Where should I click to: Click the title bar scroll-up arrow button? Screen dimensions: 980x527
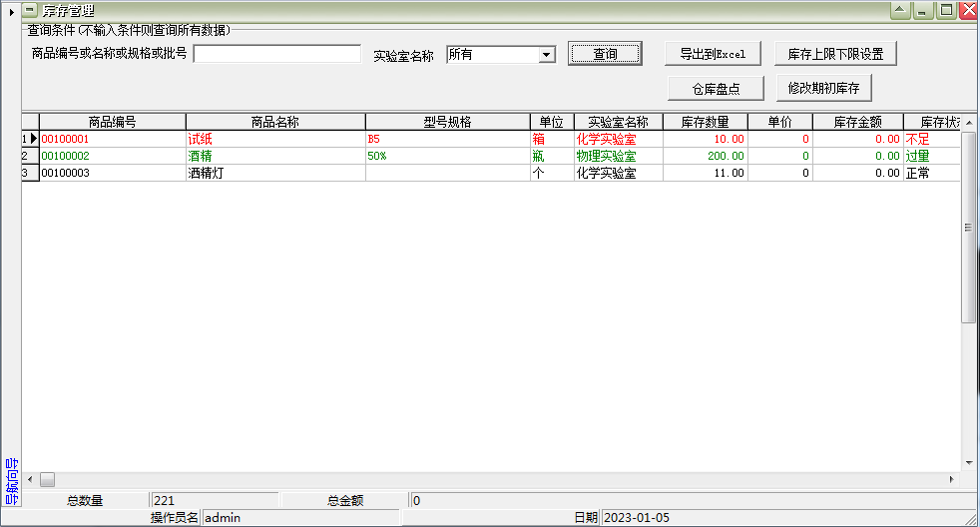coord(900,10)
